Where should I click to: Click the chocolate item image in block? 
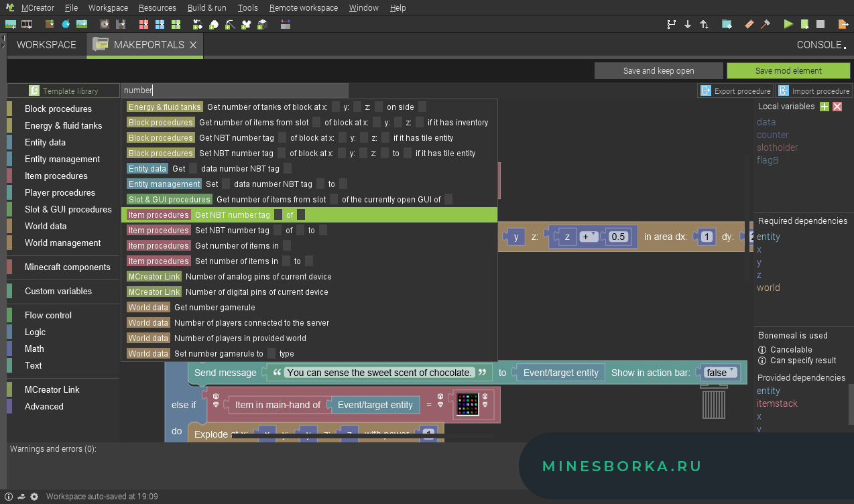[x=468, y=404]
